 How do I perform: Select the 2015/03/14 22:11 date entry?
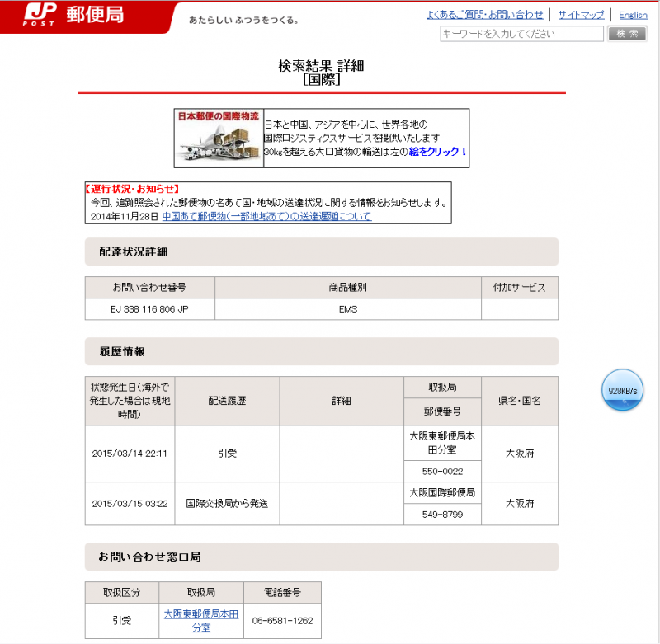[130, 454]
